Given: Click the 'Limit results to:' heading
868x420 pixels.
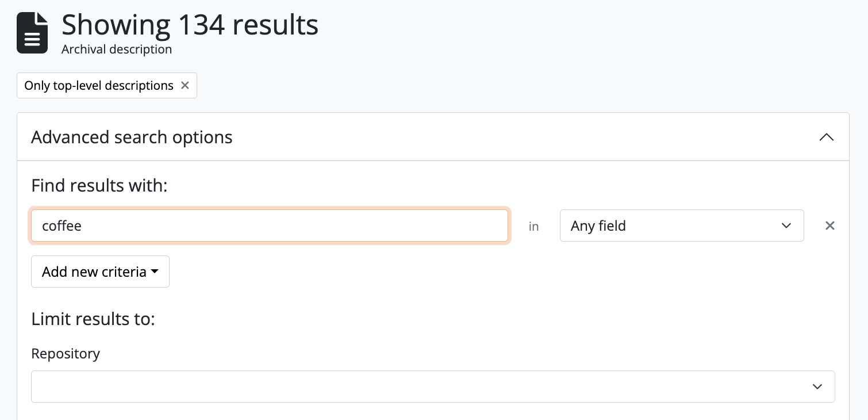Looking at the screenshot, I should (x=93, y=319).
